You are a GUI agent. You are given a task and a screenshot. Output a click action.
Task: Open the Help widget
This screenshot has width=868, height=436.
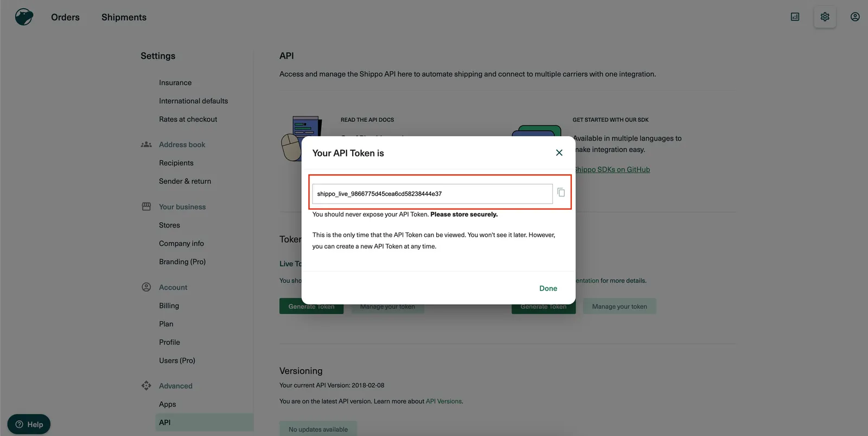(29, 425)
